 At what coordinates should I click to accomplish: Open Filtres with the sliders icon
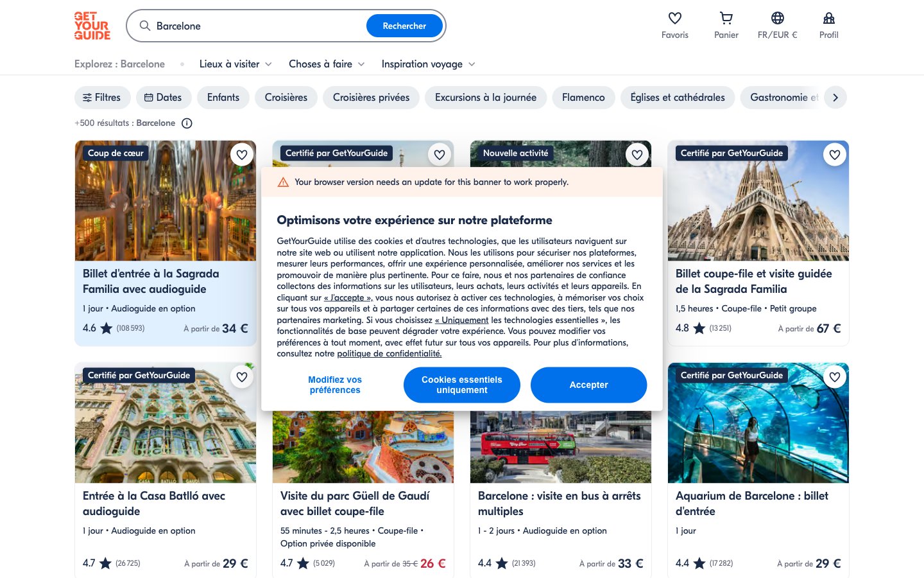tap(102, 98)
